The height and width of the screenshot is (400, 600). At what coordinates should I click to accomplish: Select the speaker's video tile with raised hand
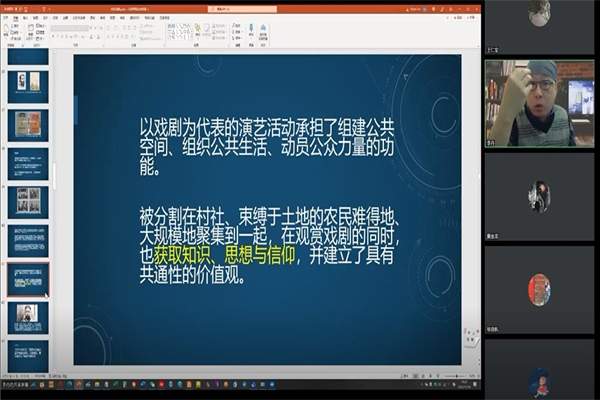(x=541, y=103)
